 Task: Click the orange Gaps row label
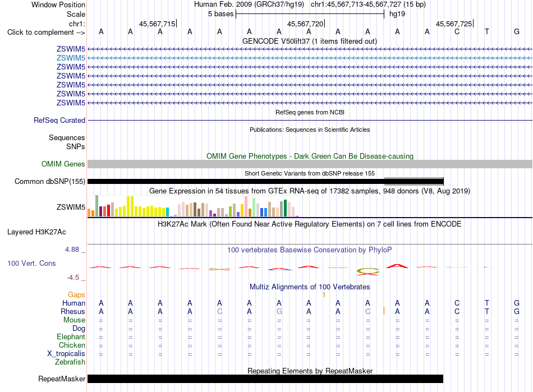tap(76, 295)
